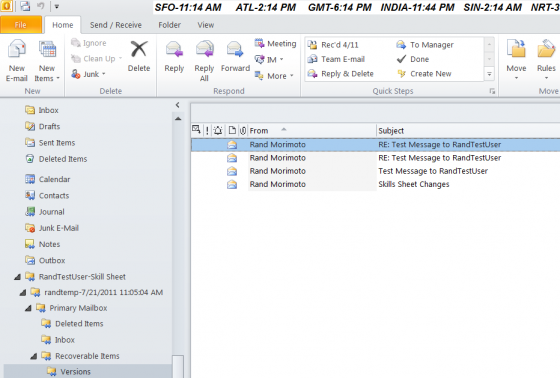560x378 pixels.
Task: Sort by importance column header
Action: pyautogui.click(x=207, y=131)
